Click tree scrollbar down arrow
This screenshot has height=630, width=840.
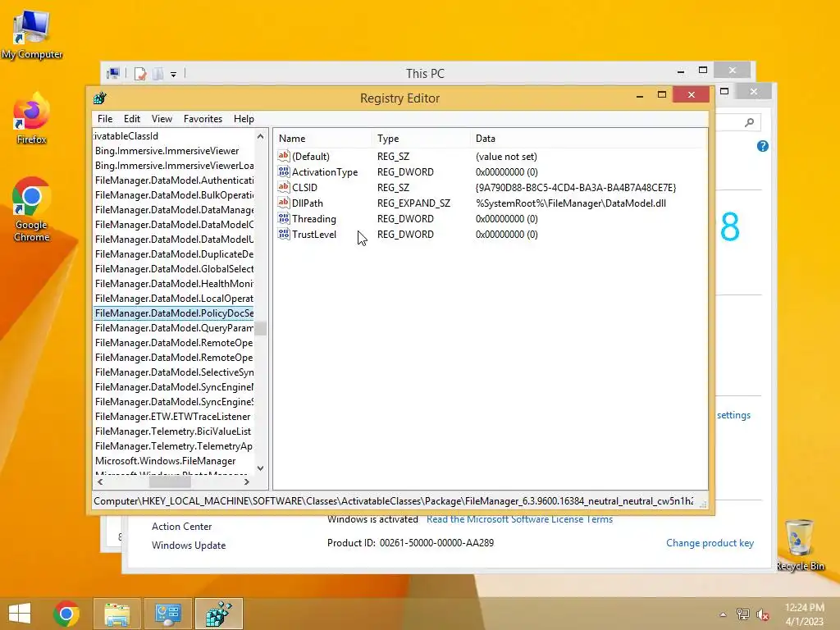(260, 468)
